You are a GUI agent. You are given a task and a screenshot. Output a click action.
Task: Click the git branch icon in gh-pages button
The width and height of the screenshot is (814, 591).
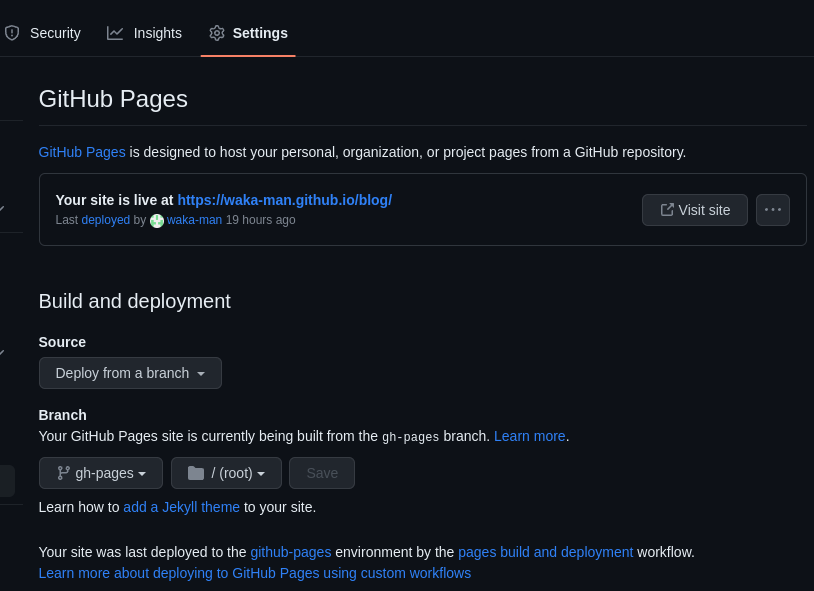63,473
